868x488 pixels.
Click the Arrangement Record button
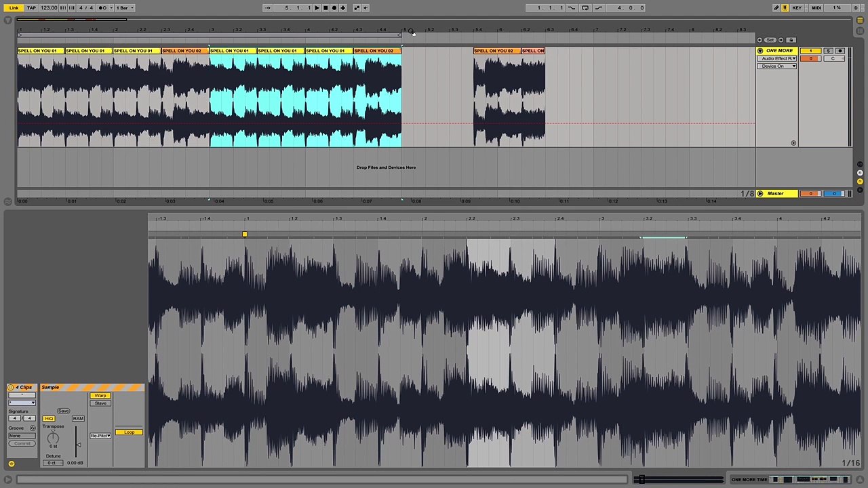(x=334, y=7)
